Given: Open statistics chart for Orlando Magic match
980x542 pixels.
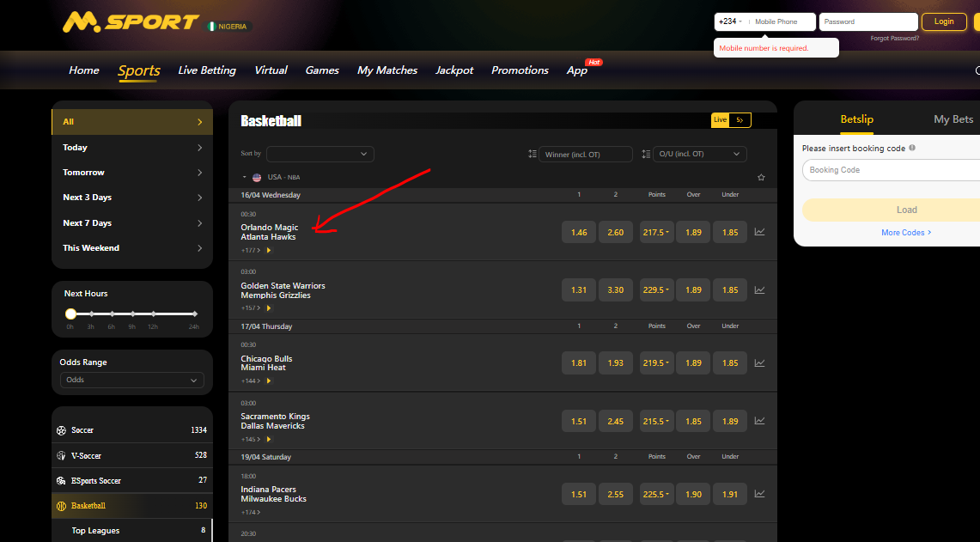Looking at the screenshot, I should [x=759, y=232].
